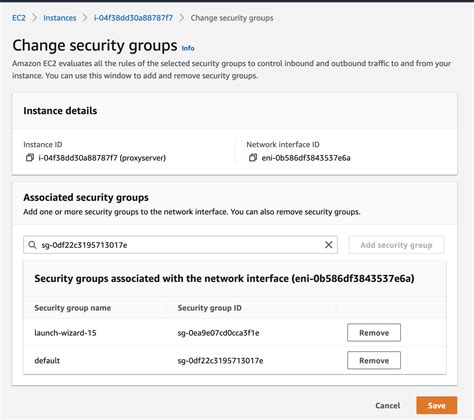The height and width of the screenshot is (420, 474).
Task: Clear the security group search field
Action: coord(329,245)
